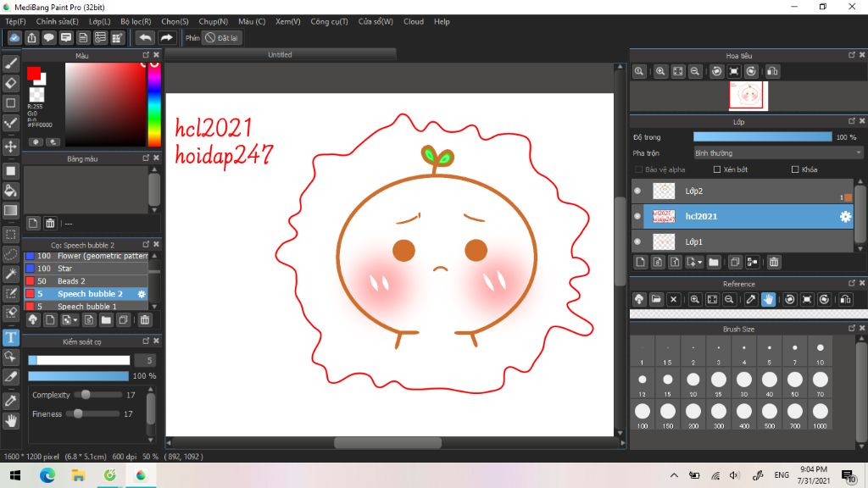This screenshot has width=868, height=488.
Task: Select the Magic Wand tool
Action: [x=10, y=274]
